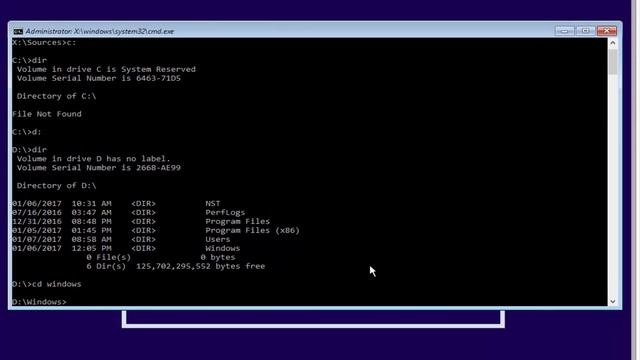Viewport: 640px width, 360px height.
Task: Click the 'D:\>dir' command line
Action: tap(29, 150)
